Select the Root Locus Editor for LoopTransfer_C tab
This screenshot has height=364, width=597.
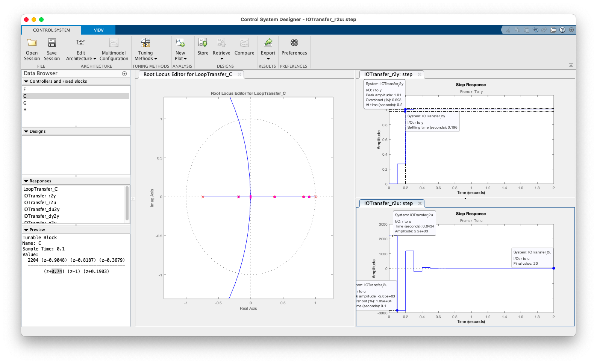click(x=188, y=74)
